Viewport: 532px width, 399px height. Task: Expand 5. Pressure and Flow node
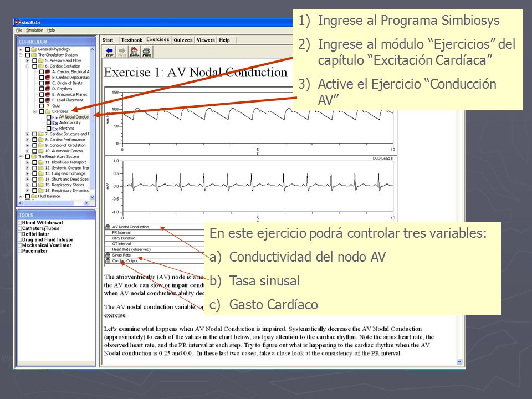pyautogui.click(x=28, y=60)
